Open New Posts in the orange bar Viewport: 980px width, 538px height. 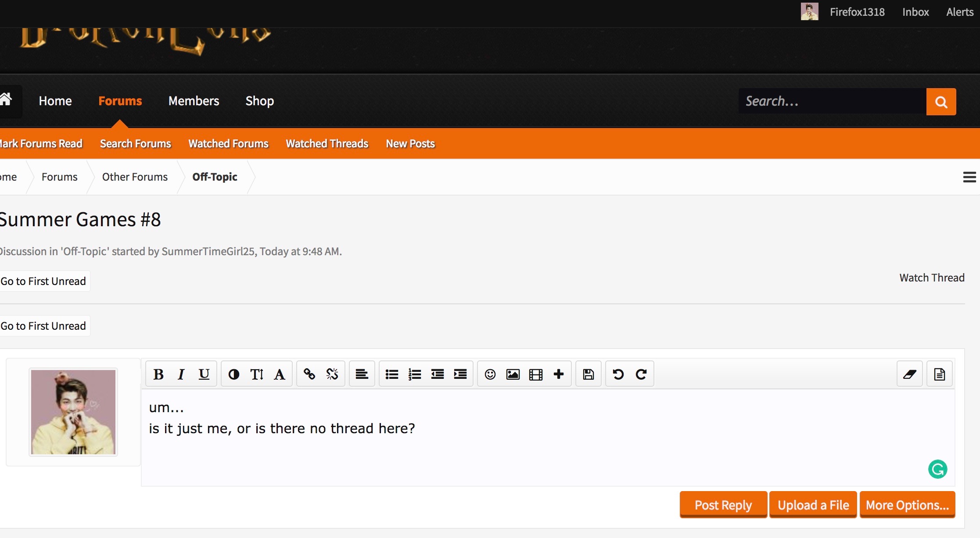click(410, 143)
